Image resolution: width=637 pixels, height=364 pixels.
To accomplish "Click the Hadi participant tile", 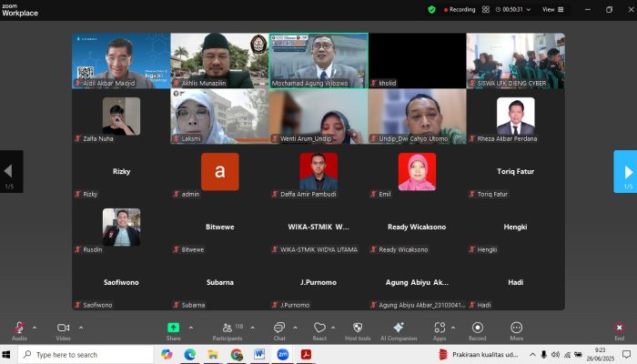I will pos(516,283).
